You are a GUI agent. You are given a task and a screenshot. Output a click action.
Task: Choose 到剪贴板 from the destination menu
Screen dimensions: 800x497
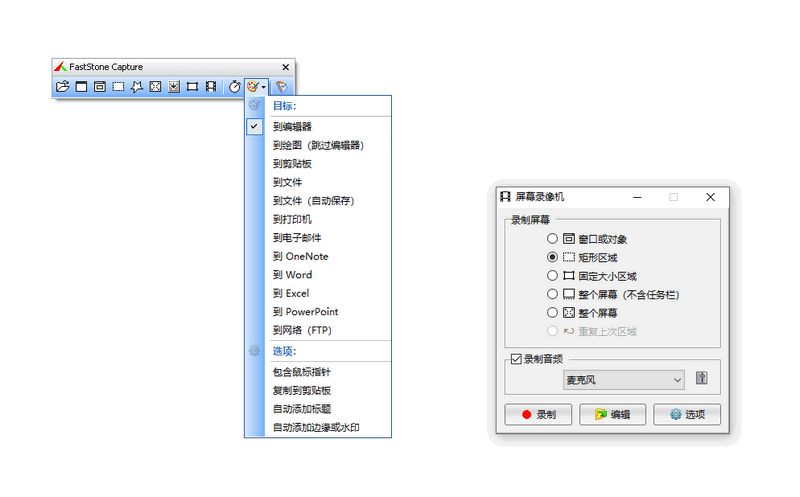pyautogui.click(x=292, y=163)
